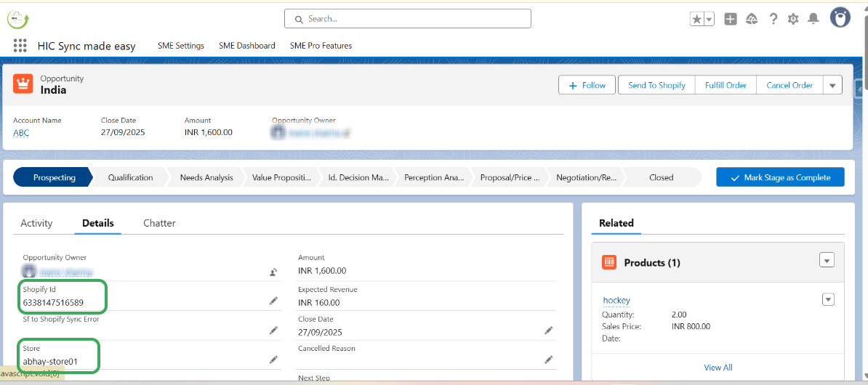Open more actions dropdown beside Cancel Order

[x=833, y=85]
